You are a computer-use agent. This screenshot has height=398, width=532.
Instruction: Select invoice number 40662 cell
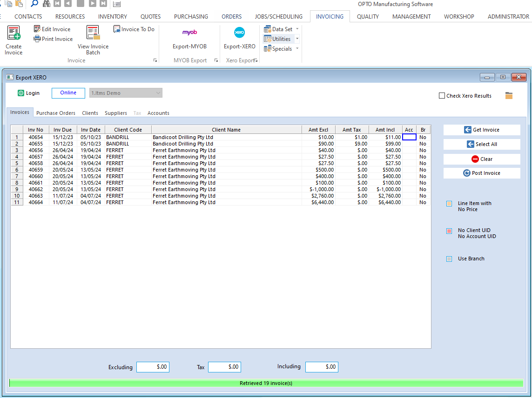[x=36, y=189]
